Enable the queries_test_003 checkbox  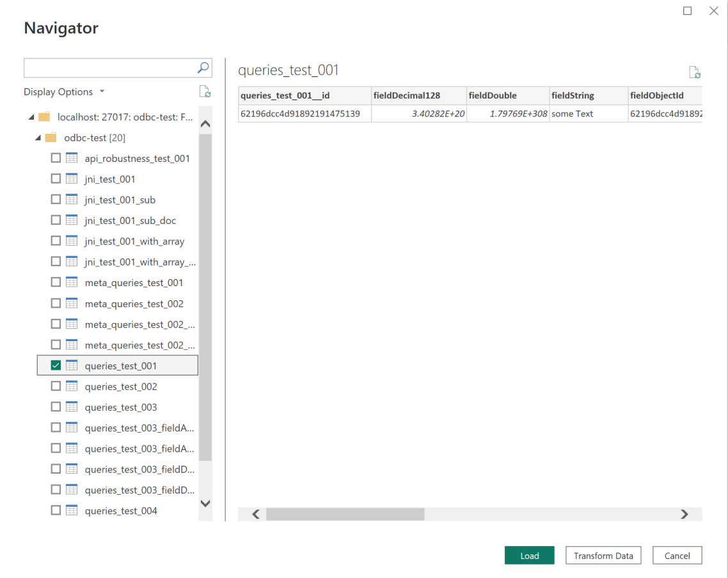coord(56,406)
